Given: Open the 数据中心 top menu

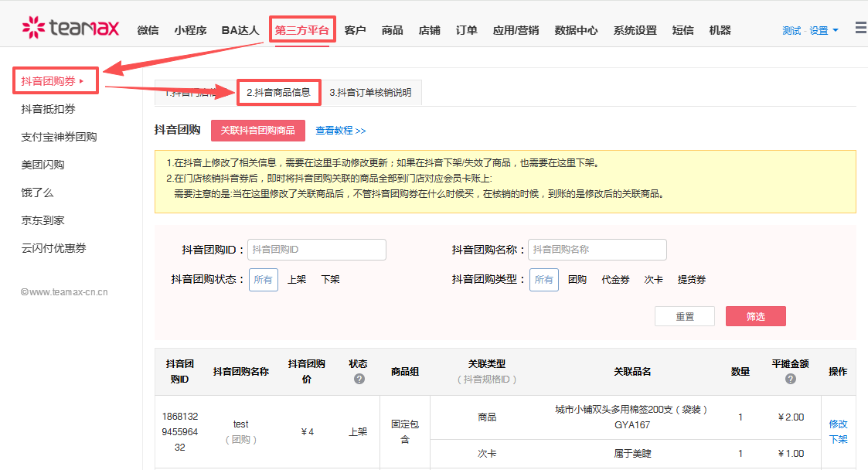Looking at the screenshot, I should [x=577, y=30].
